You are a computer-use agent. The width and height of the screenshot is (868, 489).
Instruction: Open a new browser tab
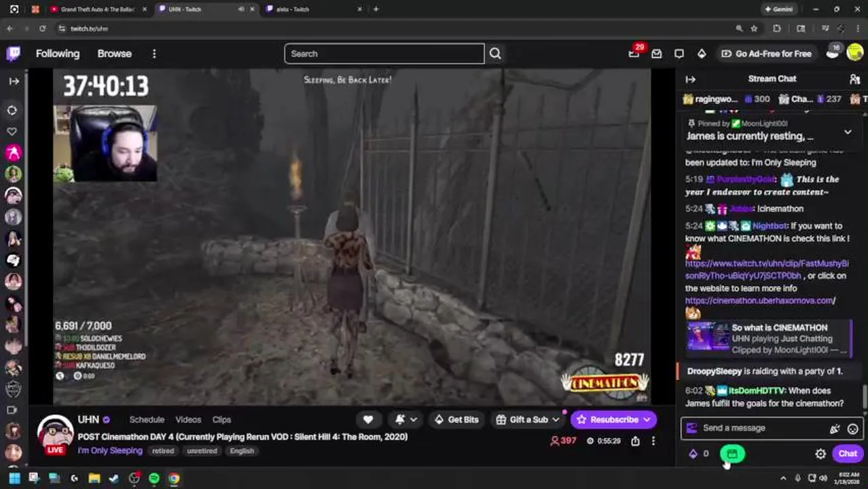376,10
